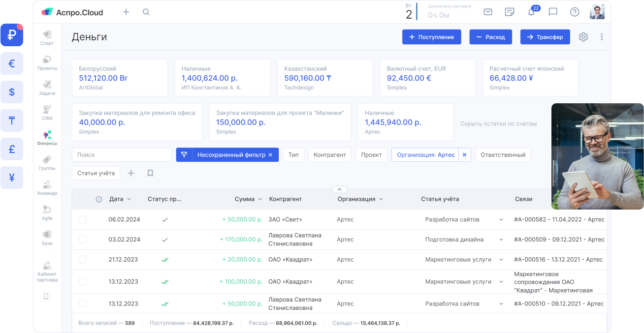Open the settings gear in Деньги
The image size is (644, 333).
583,37
